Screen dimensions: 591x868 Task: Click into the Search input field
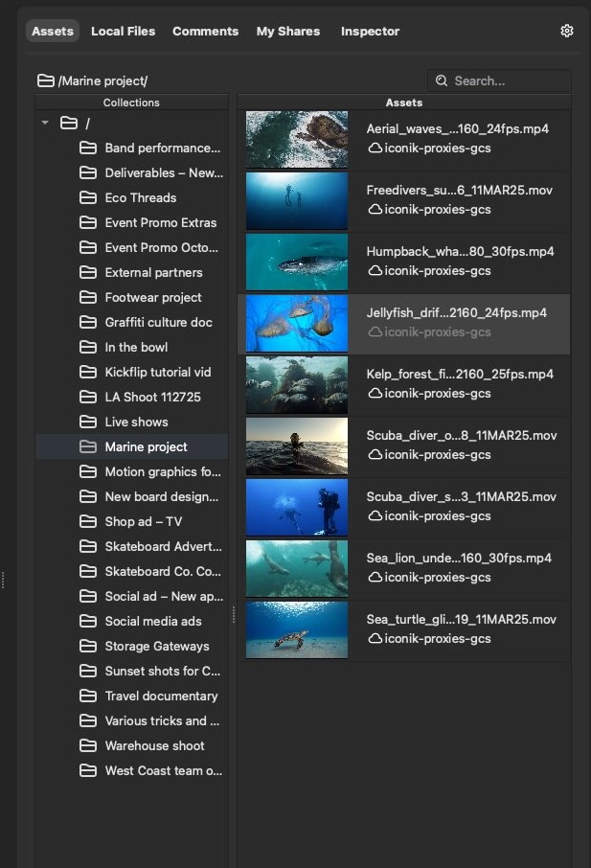[508, 81]
